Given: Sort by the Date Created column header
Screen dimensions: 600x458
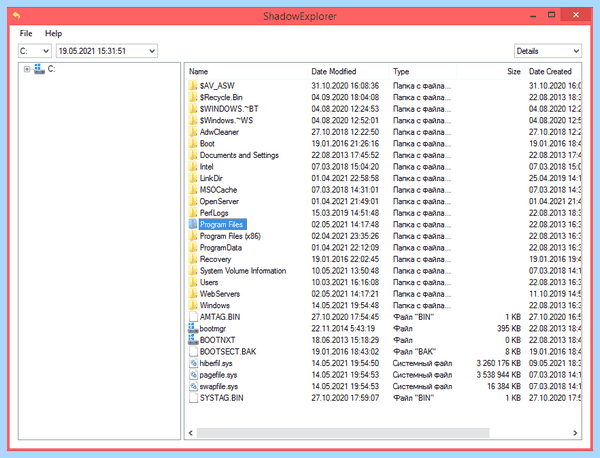Looking at the screenshot, I should pos(553,72).
